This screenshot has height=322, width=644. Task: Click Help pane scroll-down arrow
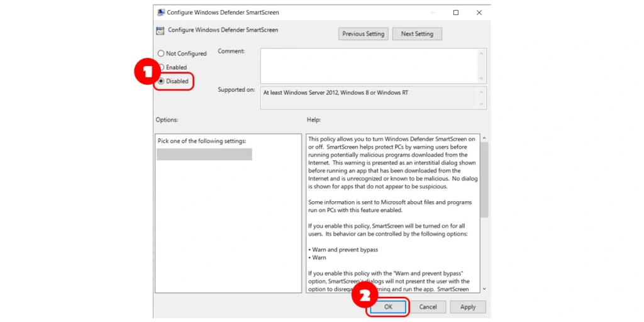pyautogui.click(x=484, y=289)
